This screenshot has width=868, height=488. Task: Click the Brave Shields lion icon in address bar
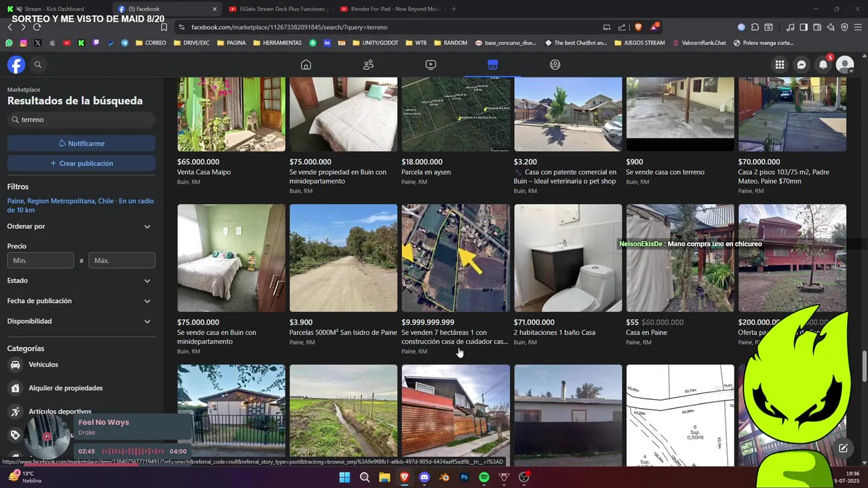(x=638, y=27)
